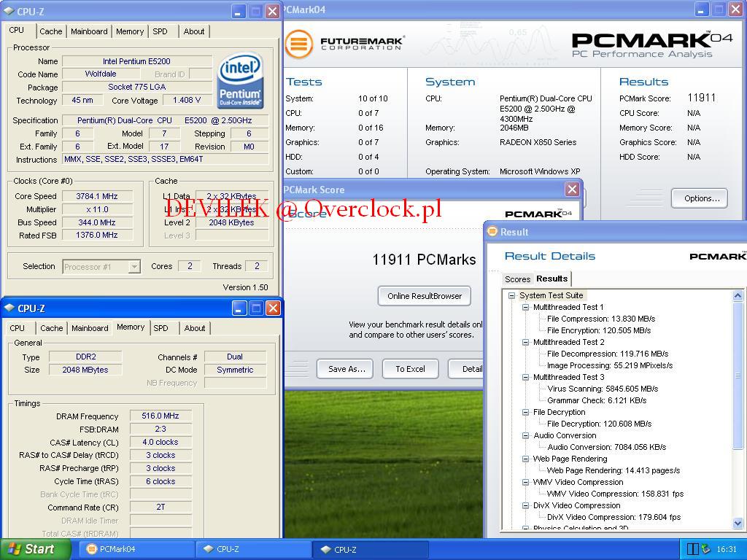Open Memory tab in top CPU-Z window
The image size is (747, 560).
[x=130, y=31]
